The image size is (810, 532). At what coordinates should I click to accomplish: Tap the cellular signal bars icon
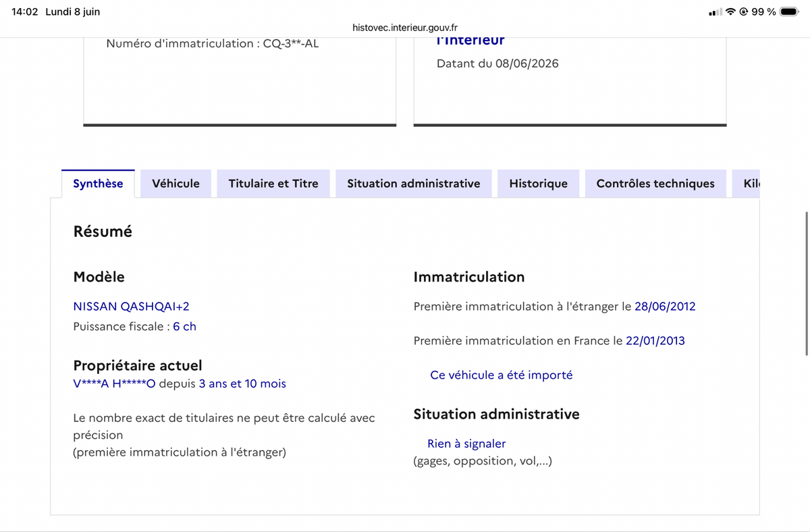point(715,12)
